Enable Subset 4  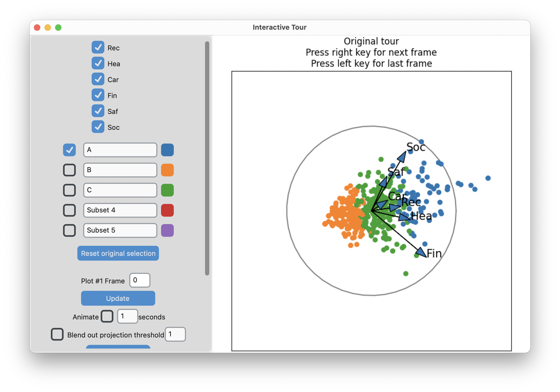coord(69,210)
